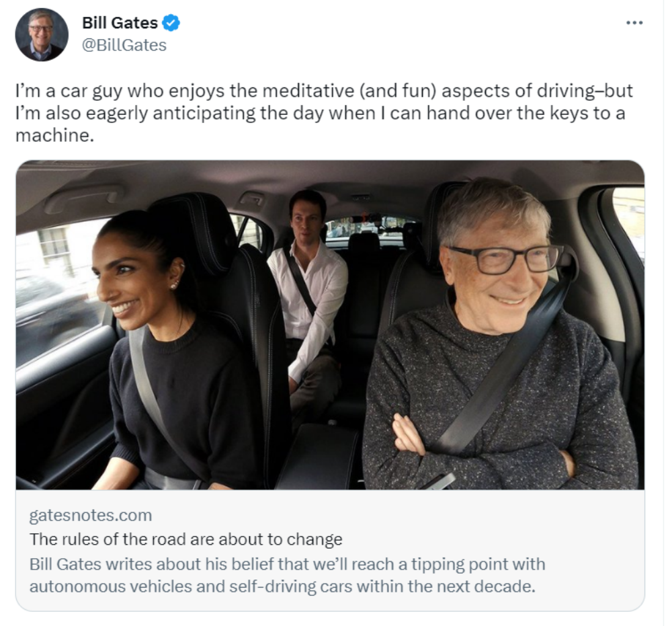Click the profile avatar photo
The image size is (672, 626).
(42, 34)
